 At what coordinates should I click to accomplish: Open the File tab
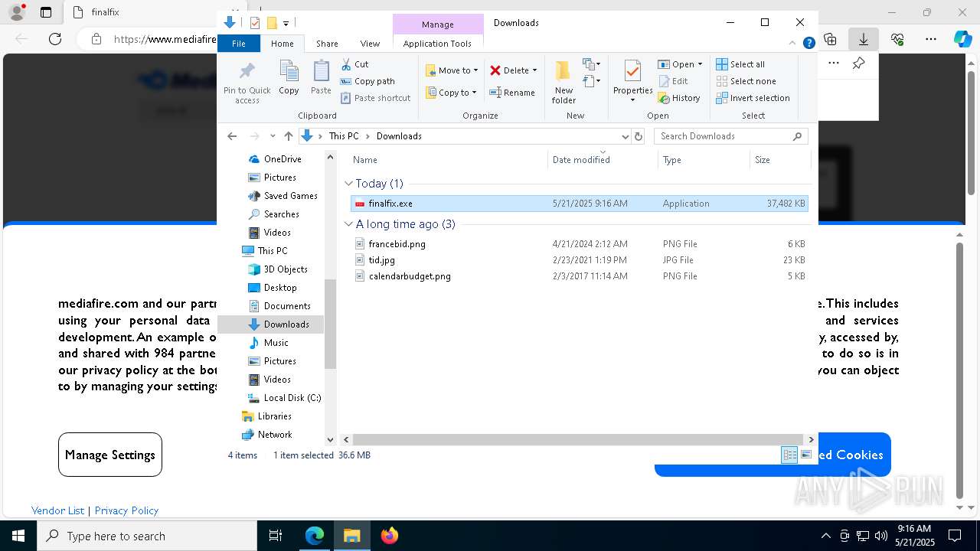(x=239, y=44)
